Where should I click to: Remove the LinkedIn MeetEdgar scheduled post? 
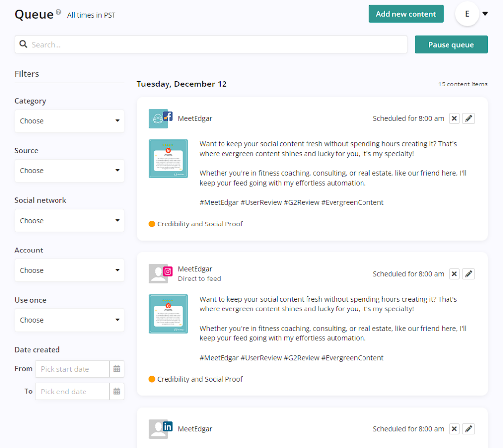454,429
